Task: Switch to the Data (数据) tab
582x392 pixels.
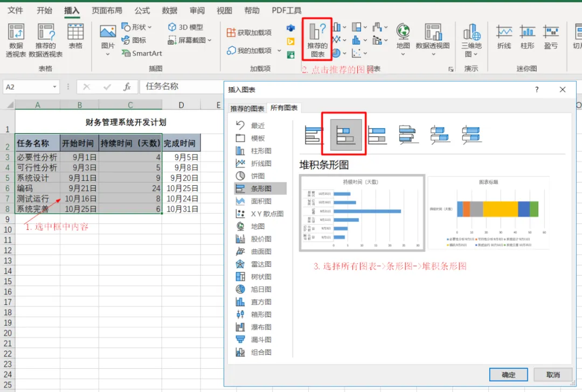Action: coord(170,10)
